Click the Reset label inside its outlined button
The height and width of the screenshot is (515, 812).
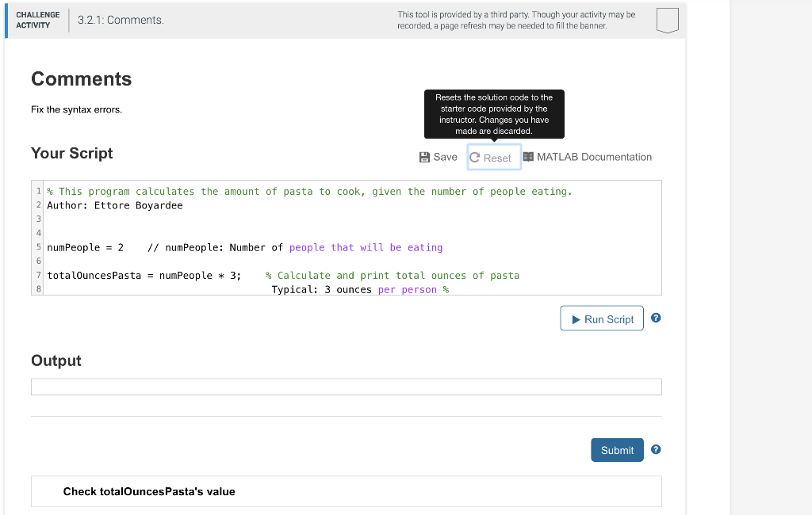pyautogui.click(x=500, y=158)
